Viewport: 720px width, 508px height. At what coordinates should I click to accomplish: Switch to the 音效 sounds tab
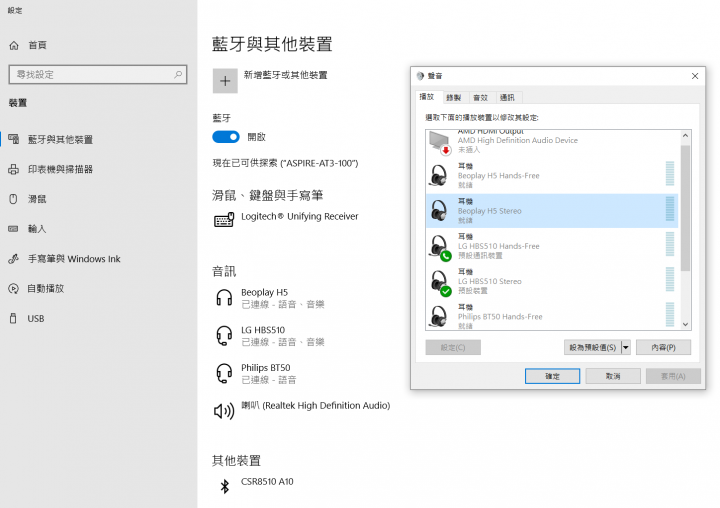(x=480, y=97)
